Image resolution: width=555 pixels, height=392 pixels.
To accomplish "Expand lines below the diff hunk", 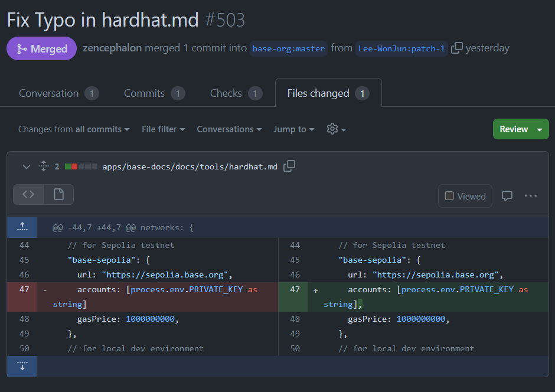I will point(22,366).
